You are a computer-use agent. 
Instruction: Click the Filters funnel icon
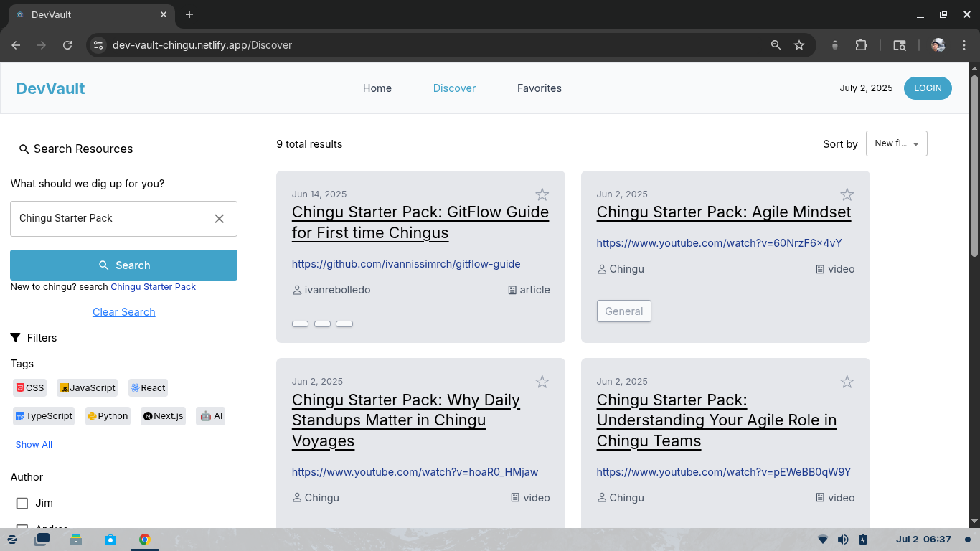point(16,338)
